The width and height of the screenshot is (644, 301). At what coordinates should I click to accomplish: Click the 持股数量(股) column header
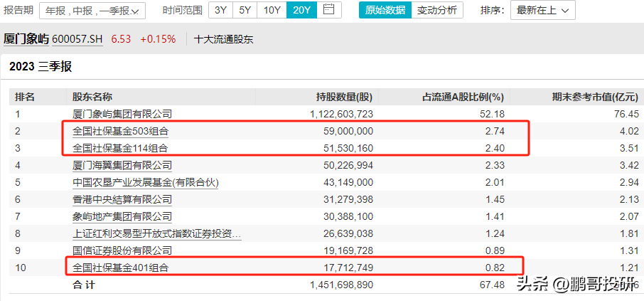pos(344,97)
